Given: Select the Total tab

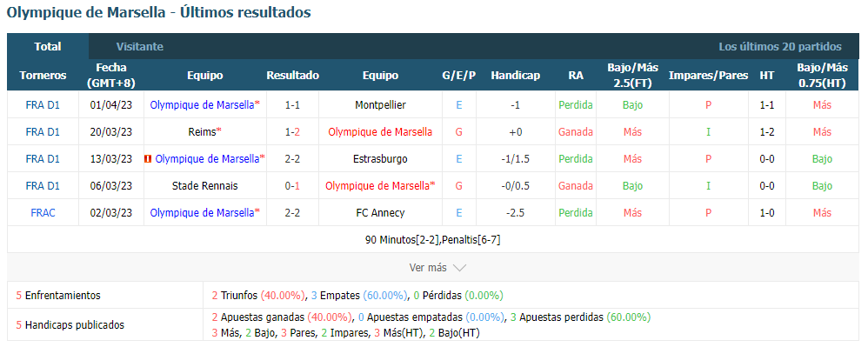Looking at the screenshot, I should (x=48, y=46).
